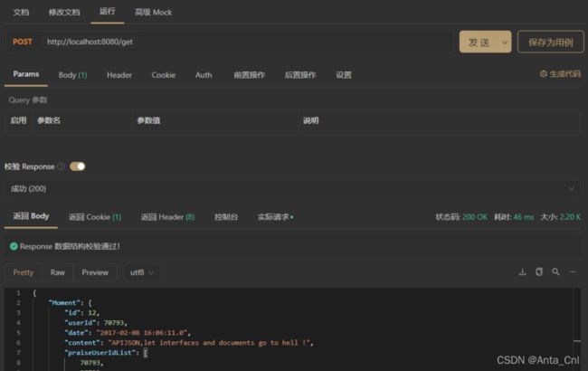
Task: Open the Cookie request tab
Action: click(164, 75)
